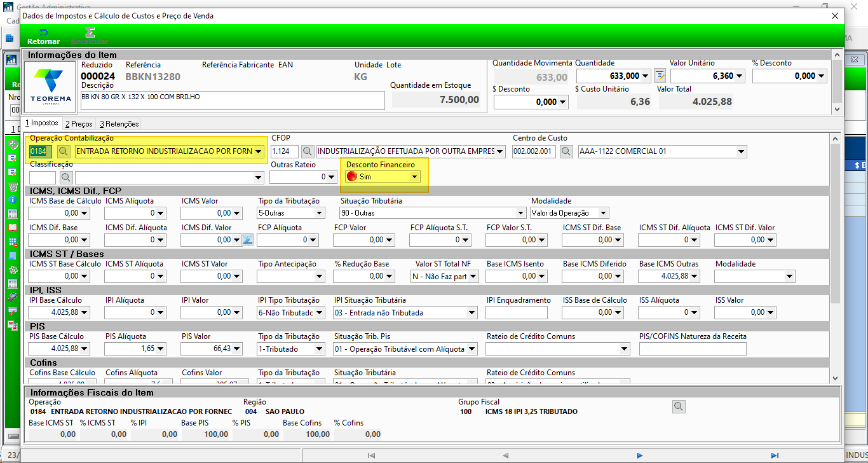Click the edit icon next to Quantidade

[x=660, y=76]
